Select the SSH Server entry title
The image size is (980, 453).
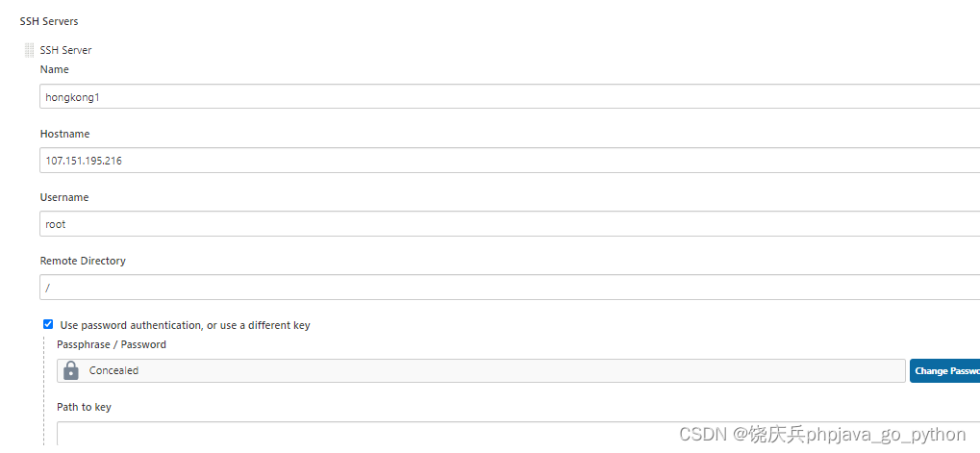pyautogui.click(x=65, y=50)
